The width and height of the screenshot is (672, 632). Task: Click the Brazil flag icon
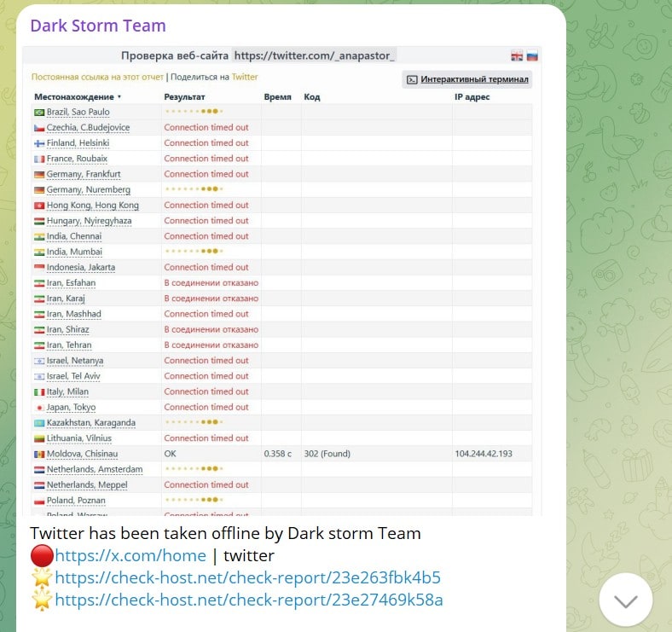click(39, 113)
